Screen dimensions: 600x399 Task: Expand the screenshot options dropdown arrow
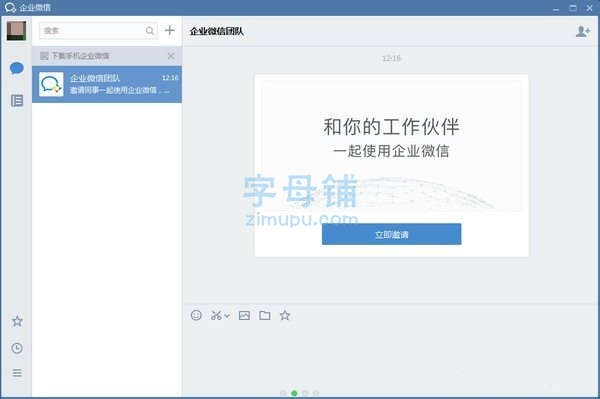coord(227,316)
